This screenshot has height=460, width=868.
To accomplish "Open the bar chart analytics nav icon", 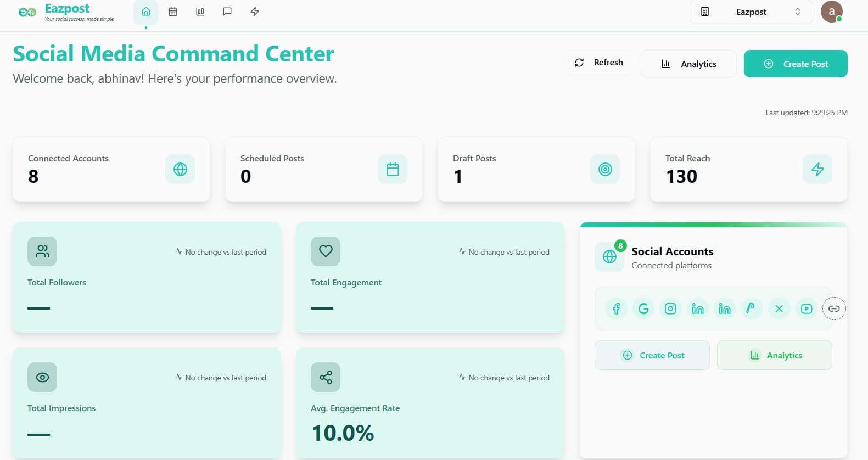I will pyautogui.click(x=200, y=12).
